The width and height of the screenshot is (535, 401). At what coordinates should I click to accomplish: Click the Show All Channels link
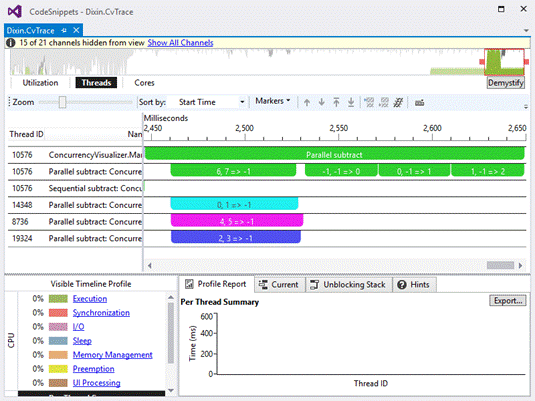pos(180,43)
